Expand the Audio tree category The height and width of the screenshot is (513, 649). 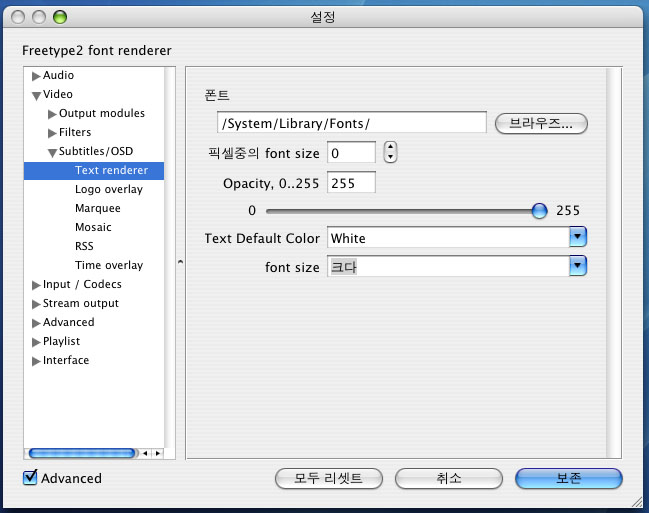(36, 76)
